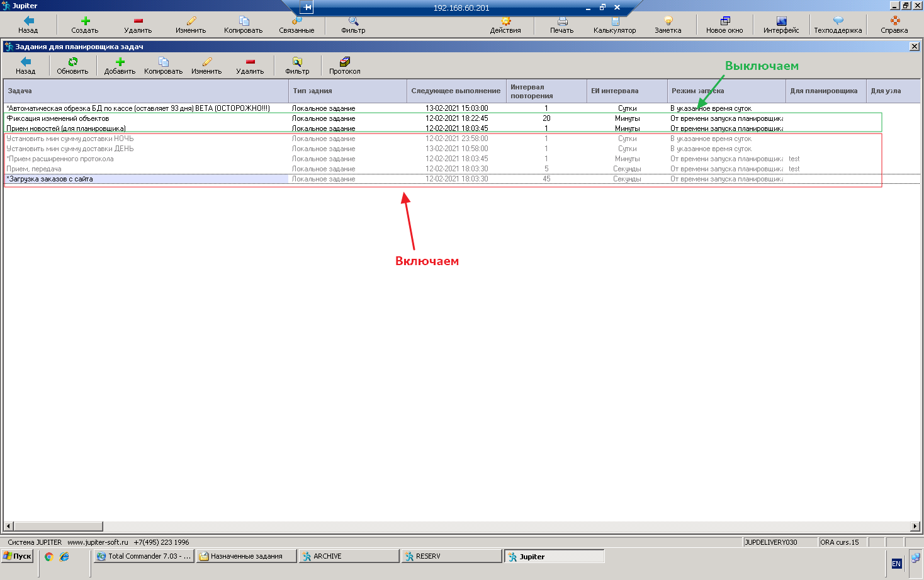
Task: Click the Создать green plus icon
Action: pyautogui.click(x=86, y=21)
